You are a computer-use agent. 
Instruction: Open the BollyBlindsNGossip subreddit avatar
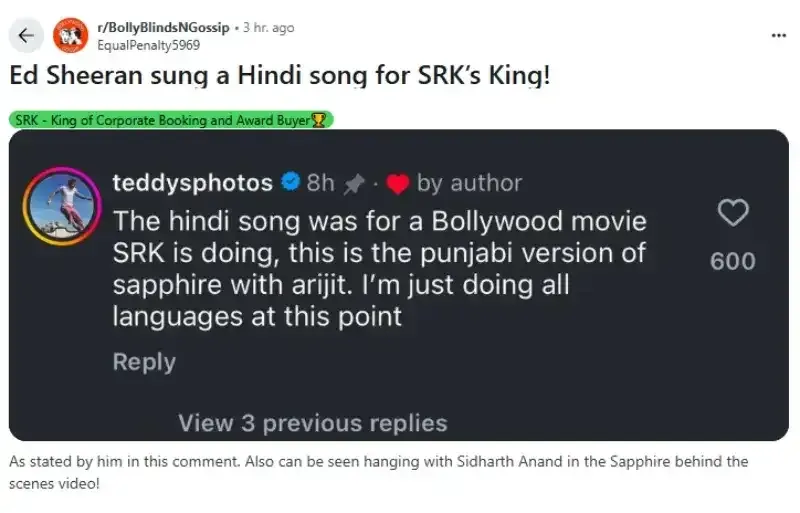tap(70, 35)
